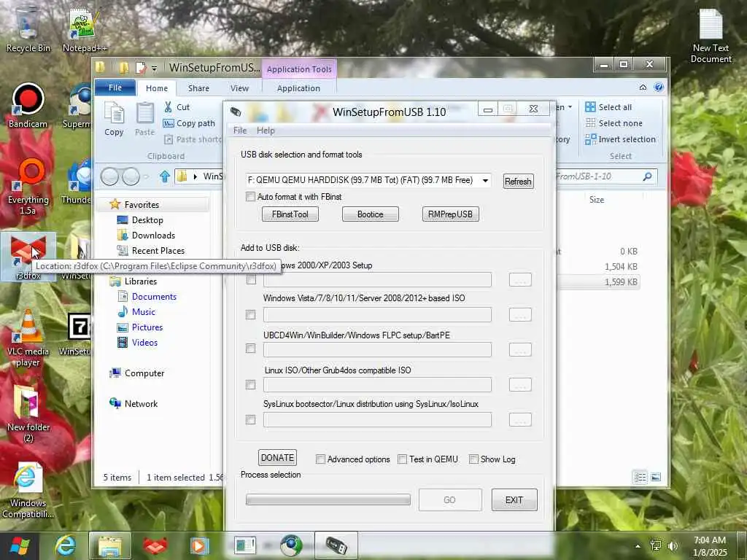Open Windows Compatibility desktop shortcut
This screenshot has height=560, width=747.
[x=28, y=491]
